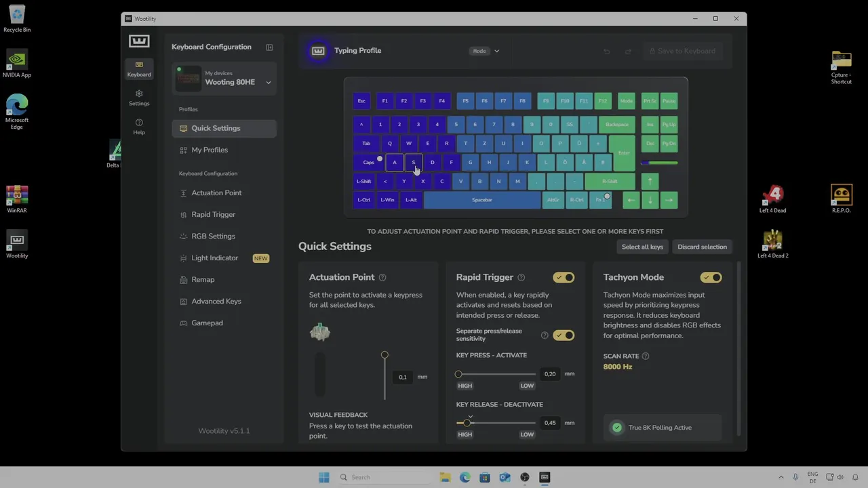
Task: Open WinRAR desktop icon
Action: pyautogui.click(x=17, y=199)
